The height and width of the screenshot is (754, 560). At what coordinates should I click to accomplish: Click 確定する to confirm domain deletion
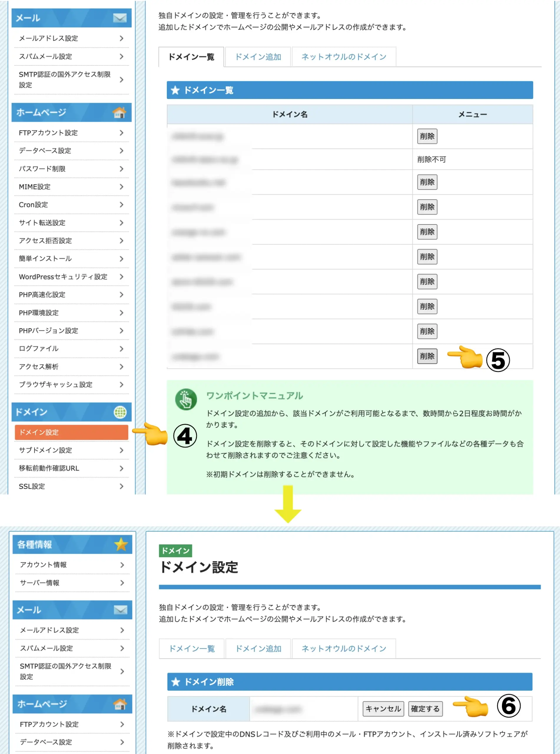(x=426, y=708)
